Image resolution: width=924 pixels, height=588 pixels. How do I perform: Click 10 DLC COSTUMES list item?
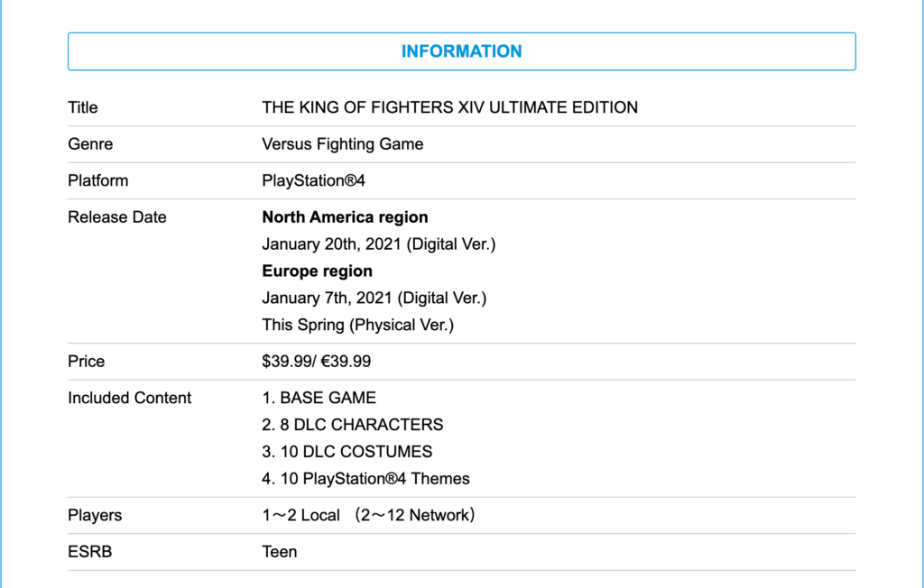point(347,452)
